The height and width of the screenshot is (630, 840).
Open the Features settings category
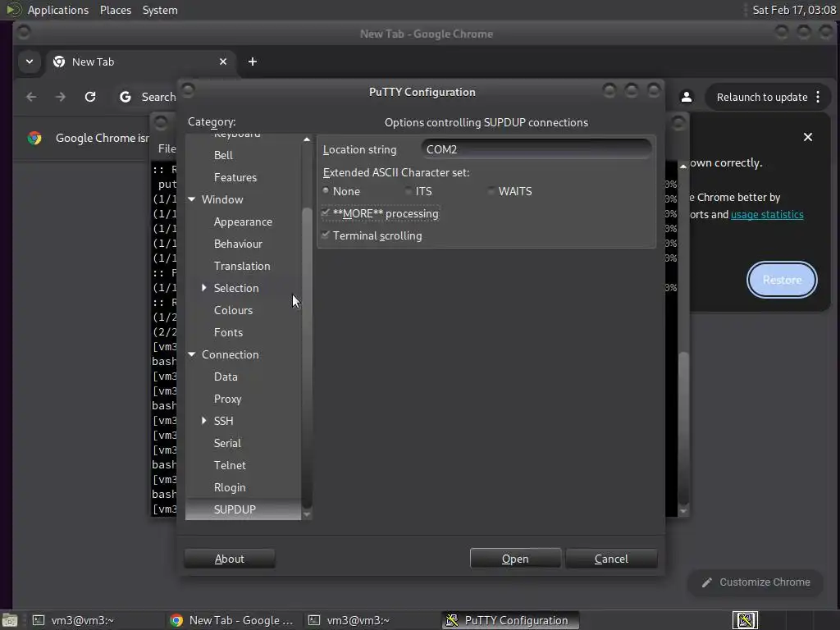[235, 177]
